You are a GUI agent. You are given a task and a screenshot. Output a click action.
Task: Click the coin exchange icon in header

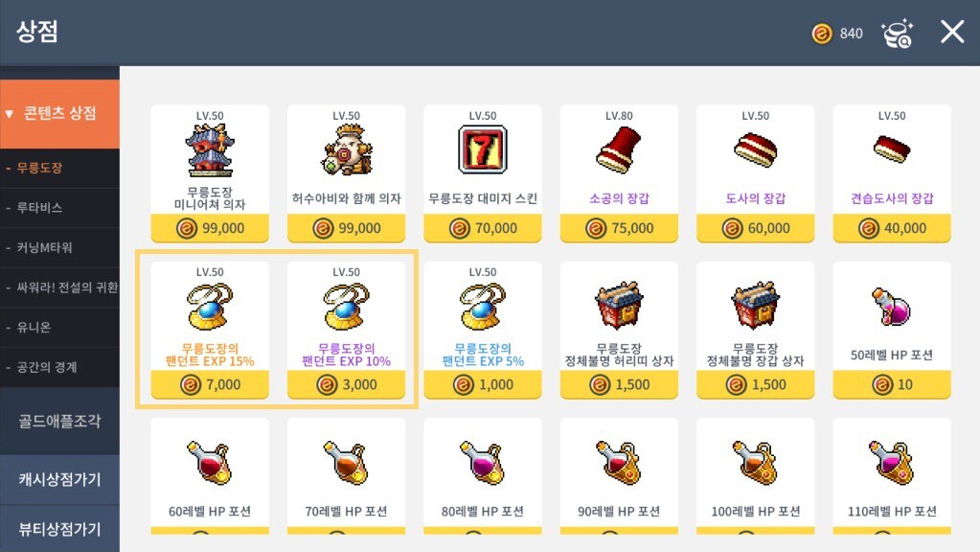(898, 34)
